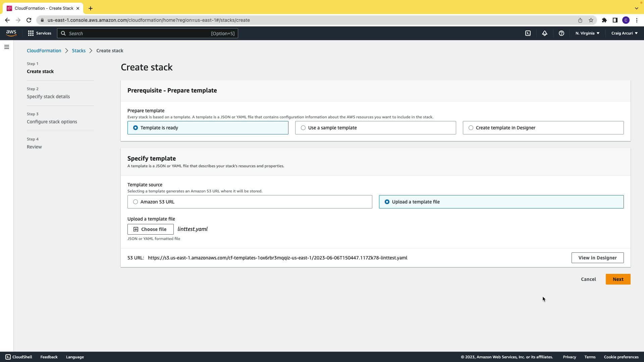Image resolution: width=644 pixels, height=362 pixels.
Task: Open the Services grid menu
Action: [39, 33]
